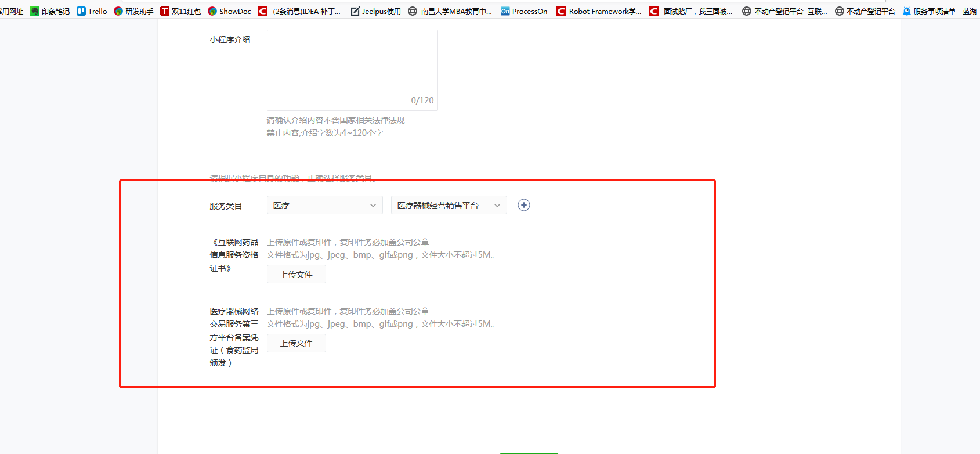
Task: Open the bookmark titled only 不动产登记平台
Action: 865,11
